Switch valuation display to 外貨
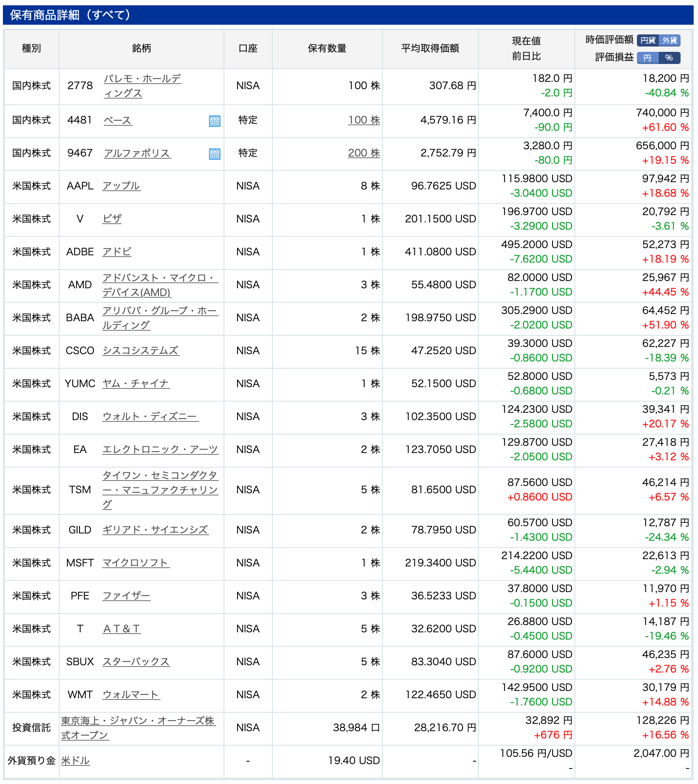 (x=670, y=41)
